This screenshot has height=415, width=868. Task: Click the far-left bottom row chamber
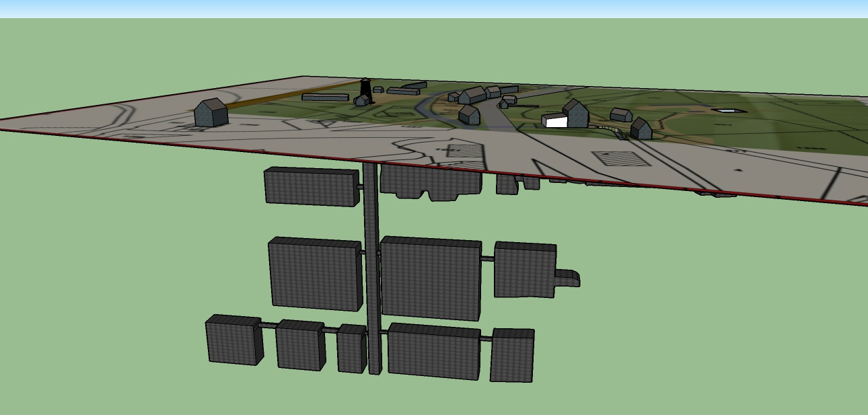233,340
